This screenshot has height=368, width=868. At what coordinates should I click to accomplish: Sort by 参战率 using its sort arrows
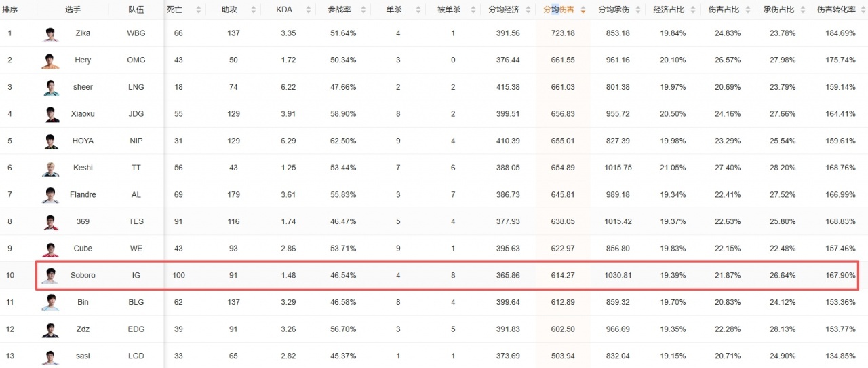[x=363, y=10]
